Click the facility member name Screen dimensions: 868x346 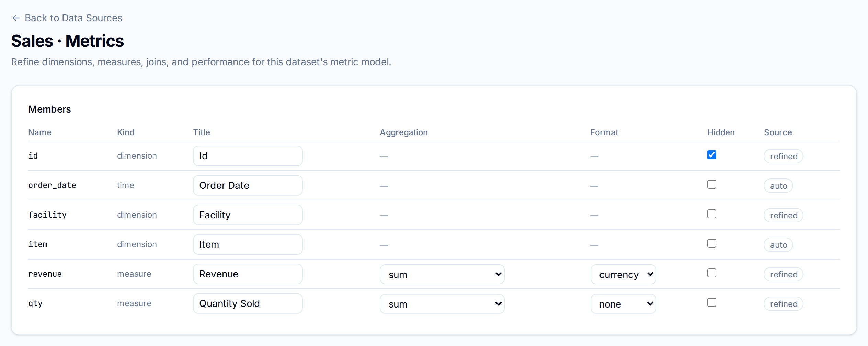pos(47,215)
